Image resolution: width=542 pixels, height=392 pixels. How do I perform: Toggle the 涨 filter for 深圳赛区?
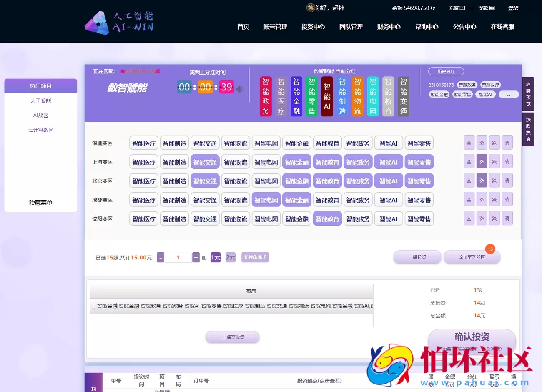coord(482,142)
